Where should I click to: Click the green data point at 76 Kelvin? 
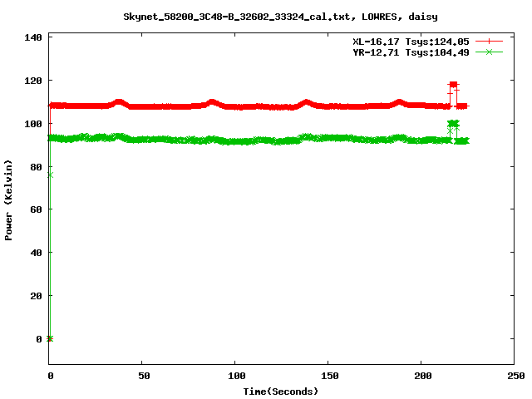point(50,175)
